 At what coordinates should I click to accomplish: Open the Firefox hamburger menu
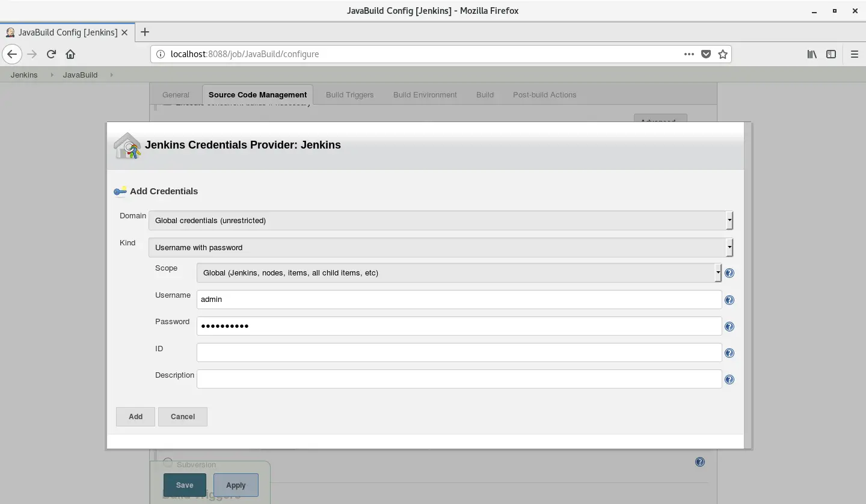(854, 54)
